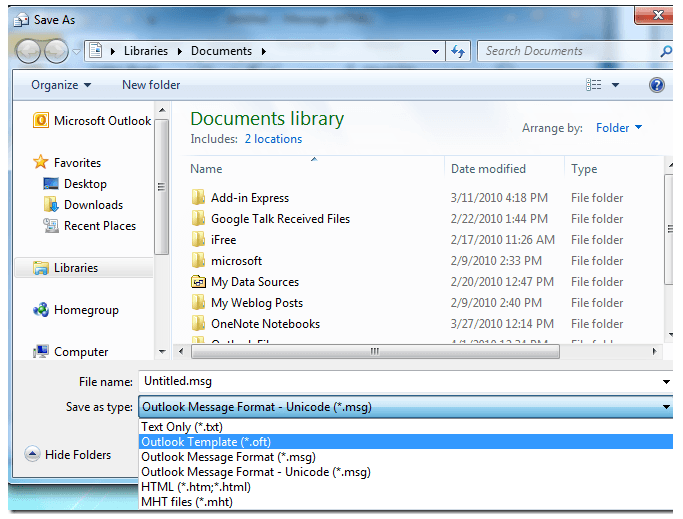The width and height of the screenshot is (683, 519).
Task: Expand the arrow after Documents in path
Action: [264, 51]
